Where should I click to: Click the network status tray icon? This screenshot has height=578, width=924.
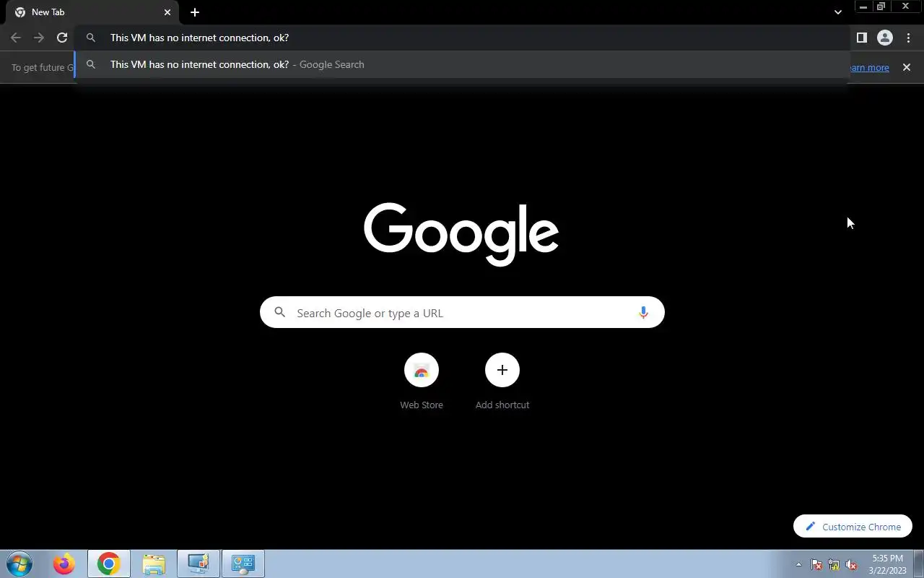pos(834,564)
